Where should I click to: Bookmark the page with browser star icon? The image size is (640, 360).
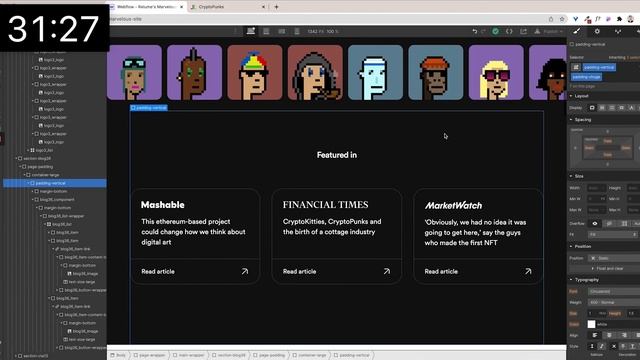click(562, 19)
